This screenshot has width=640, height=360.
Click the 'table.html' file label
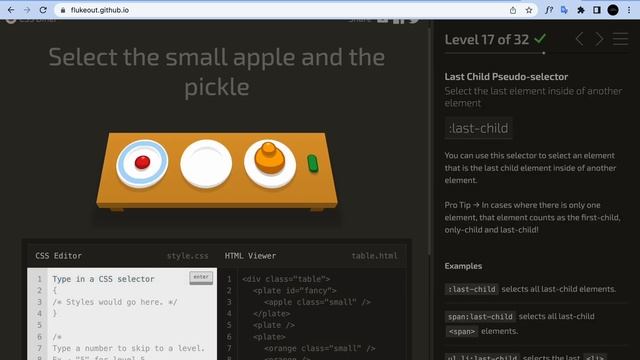[374, 256]
